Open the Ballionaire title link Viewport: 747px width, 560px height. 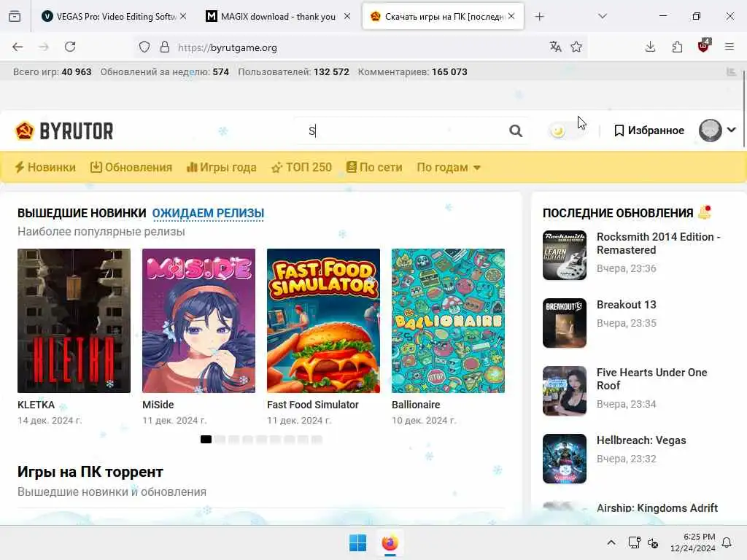point(415,405)
